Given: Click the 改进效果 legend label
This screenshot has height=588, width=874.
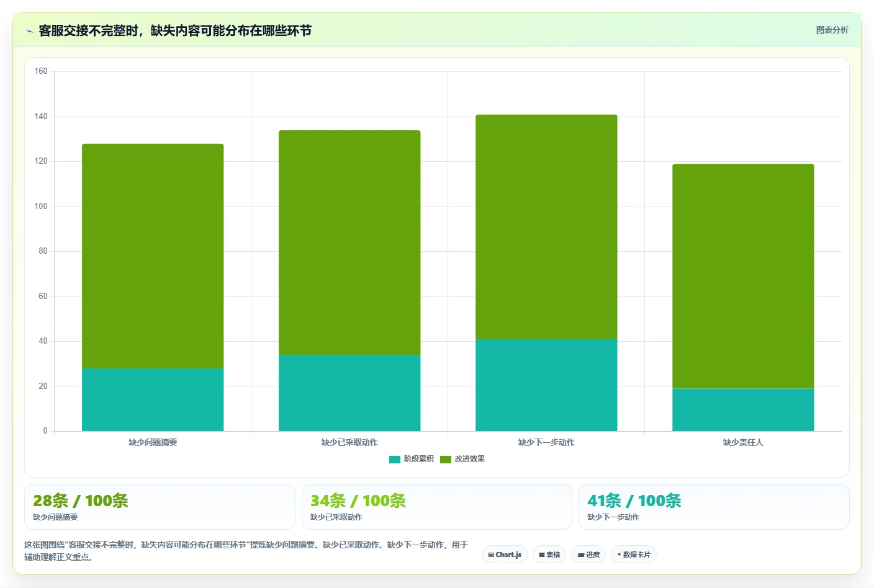Looking at the screenshot, I should point(470,459).
